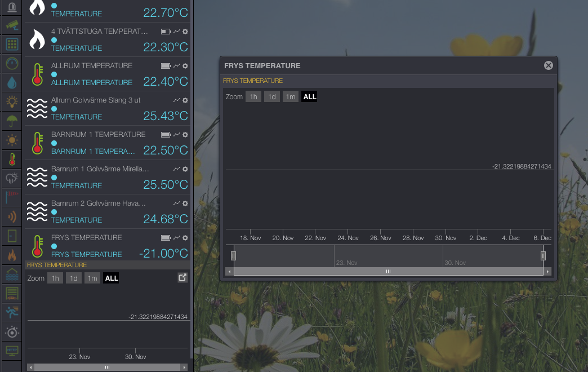Select the HTTP devices sidebar icon
The image size is (588, 372).
(12, 350)
